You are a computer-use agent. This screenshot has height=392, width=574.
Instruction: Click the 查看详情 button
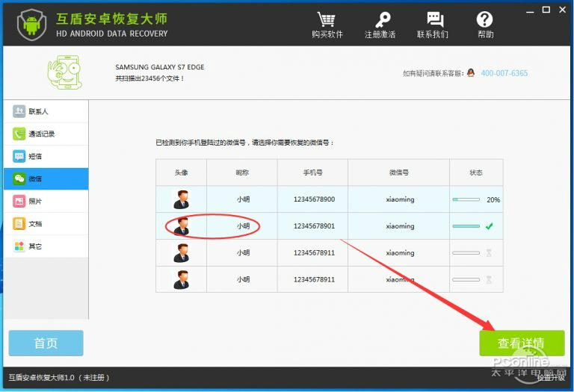pyautogui.click(x=522, y=343)
